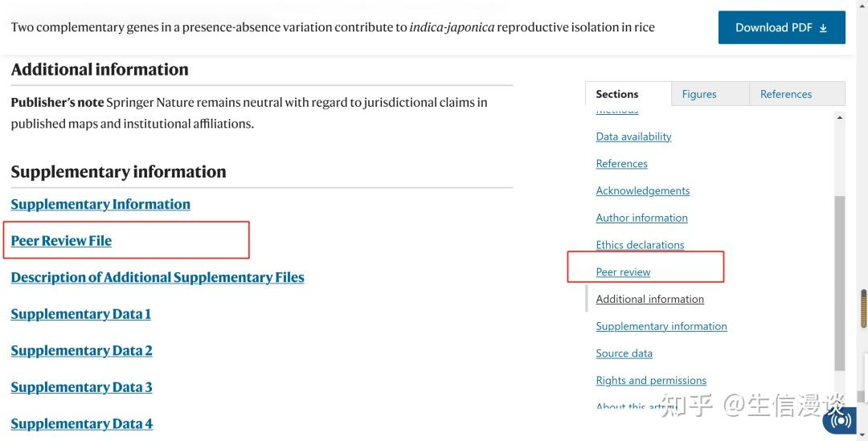Open the References tab

click(x=785, y=94)
